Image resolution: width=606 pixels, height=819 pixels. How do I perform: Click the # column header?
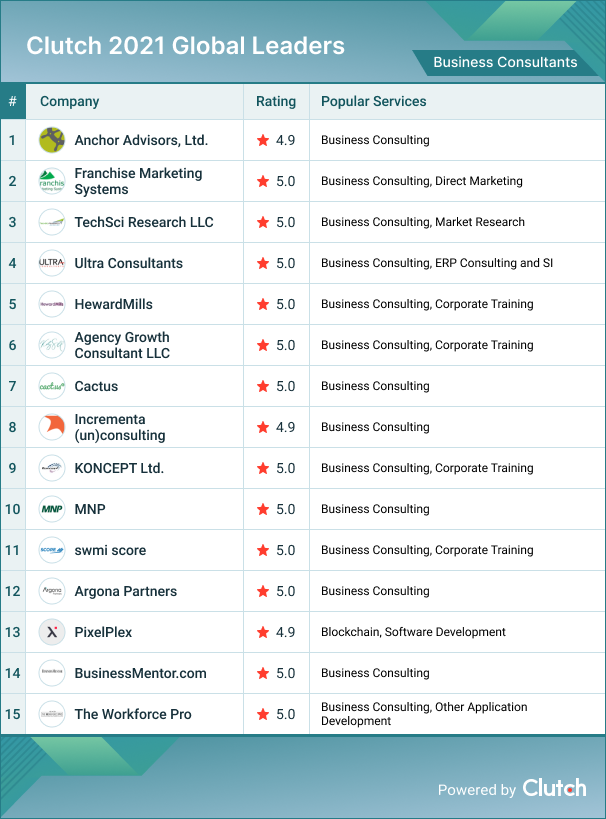tap(13, 101)
